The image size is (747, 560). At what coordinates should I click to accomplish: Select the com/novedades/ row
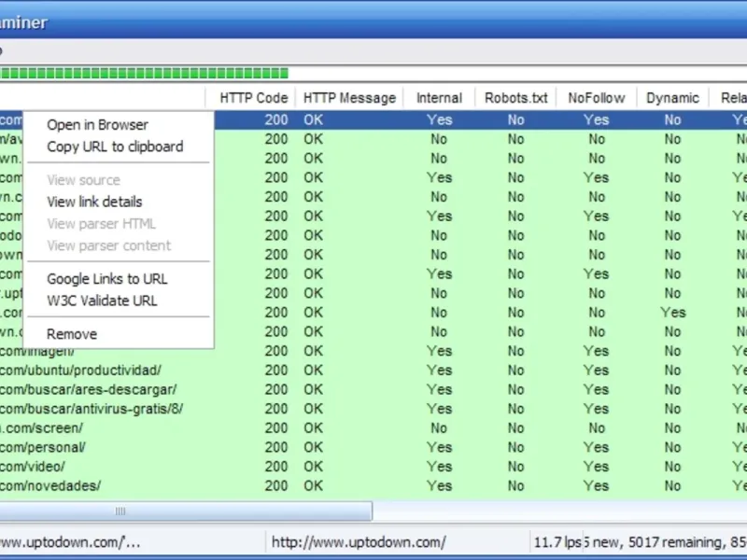[373, 486]
